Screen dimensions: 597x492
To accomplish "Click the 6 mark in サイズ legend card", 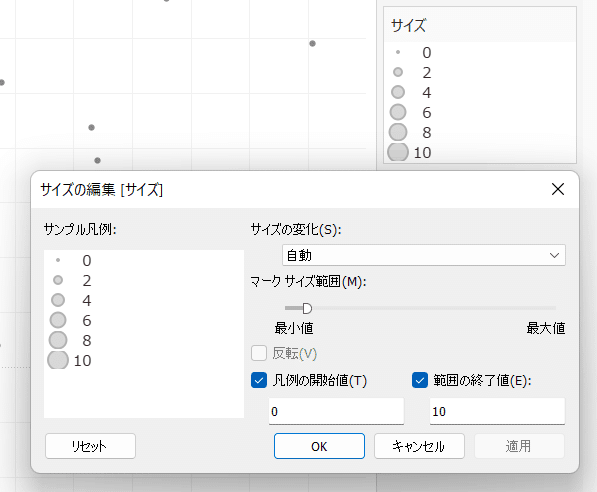I will tap(398, 112).
